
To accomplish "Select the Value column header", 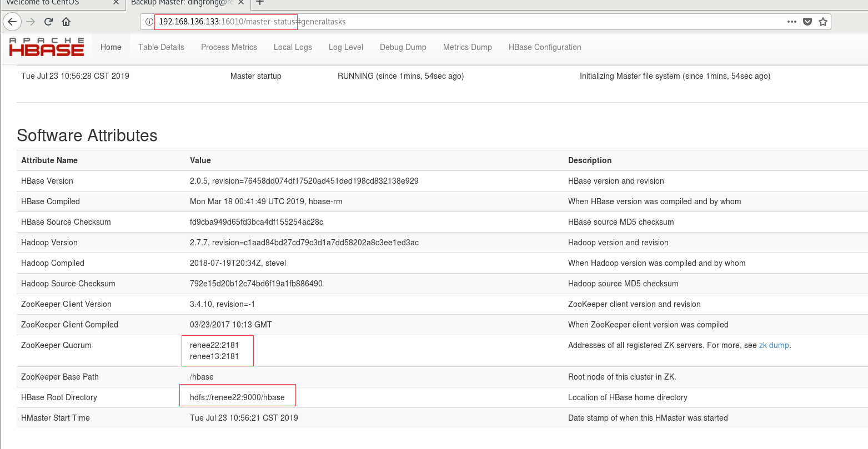I will tap(200, 160).
